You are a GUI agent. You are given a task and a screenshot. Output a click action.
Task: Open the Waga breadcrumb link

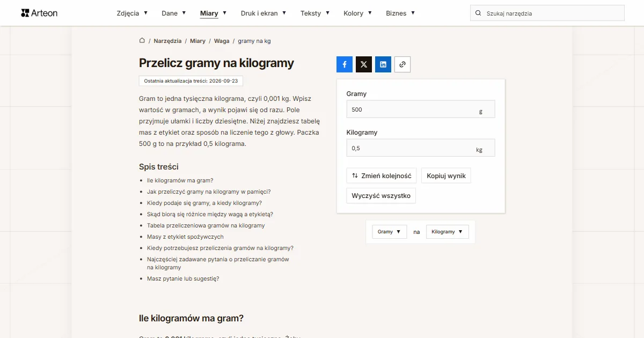(x=222, y=41)
